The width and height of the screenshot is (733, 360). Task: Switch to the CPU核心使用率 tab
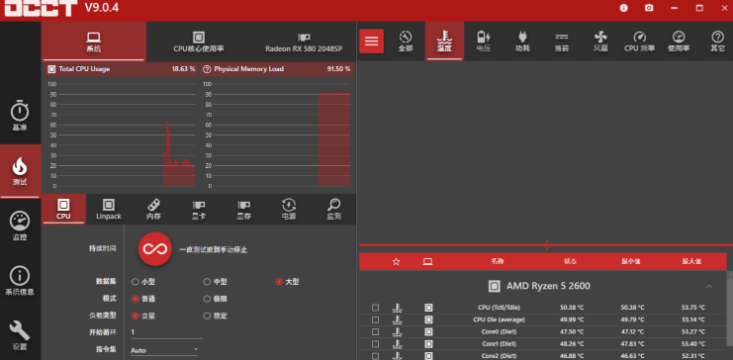(x=199, y=41)
